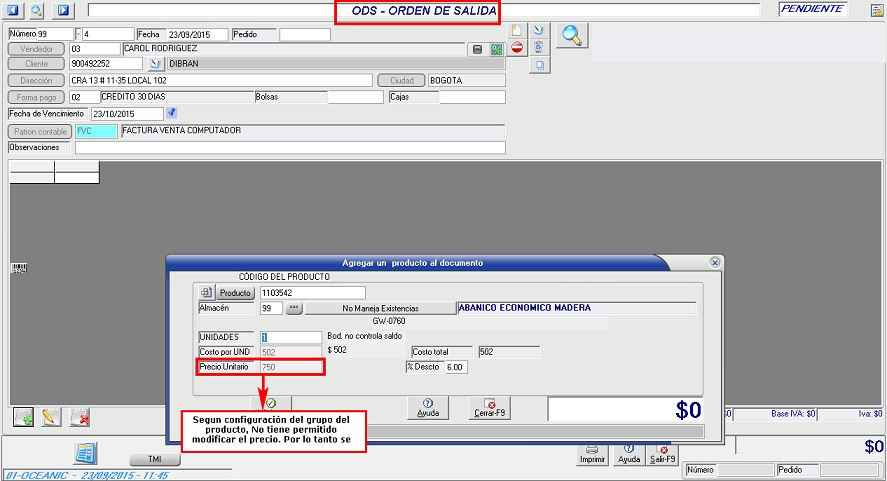
Task: Click the green percent discount icon
Action: coord(496,49)
